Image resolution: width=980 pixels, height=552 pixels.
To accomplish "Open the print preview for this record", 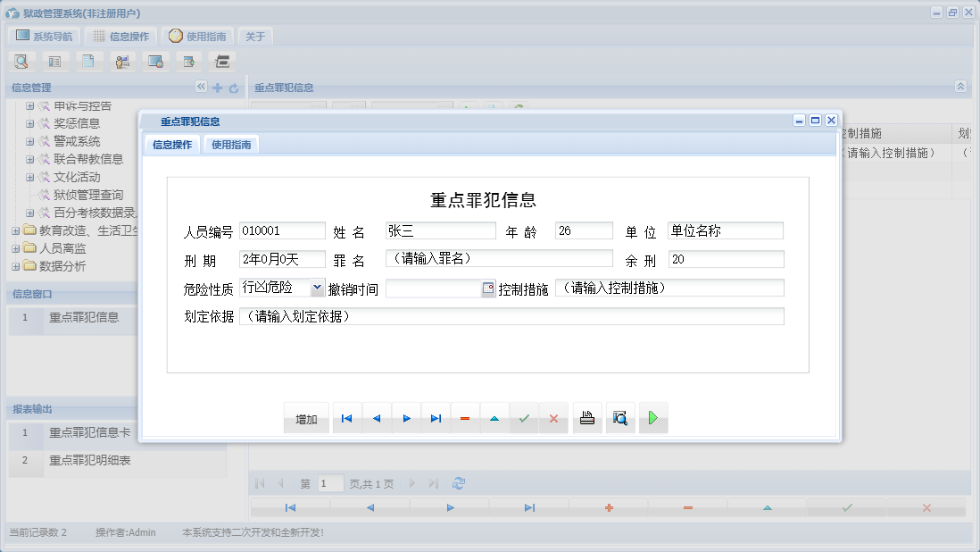I will click(620, 417).
